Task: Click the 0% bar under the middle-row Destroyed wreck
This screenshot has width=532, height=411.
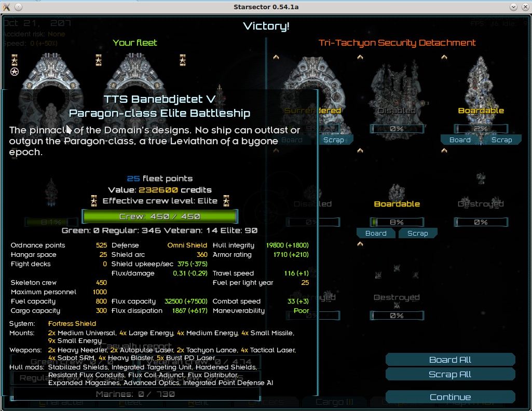Action: coord(481,222)
